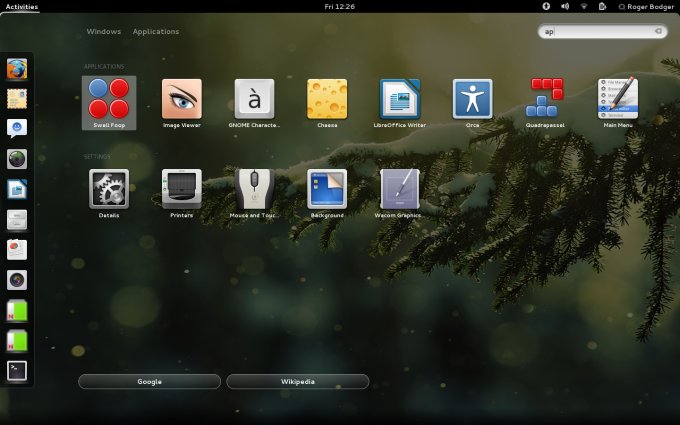This screenshot has height=425, width=680.
Task: Open the Details settings panel
Action: (109, 193)
